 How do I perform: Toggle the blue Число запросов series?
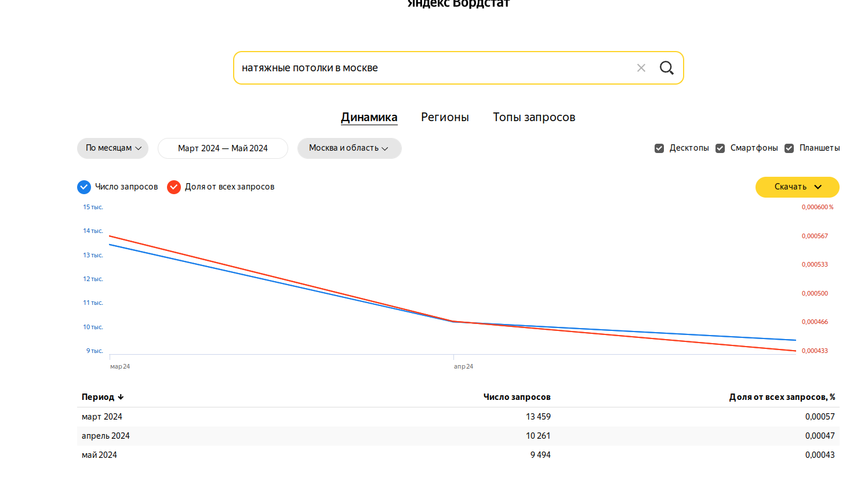pos(84,187)
